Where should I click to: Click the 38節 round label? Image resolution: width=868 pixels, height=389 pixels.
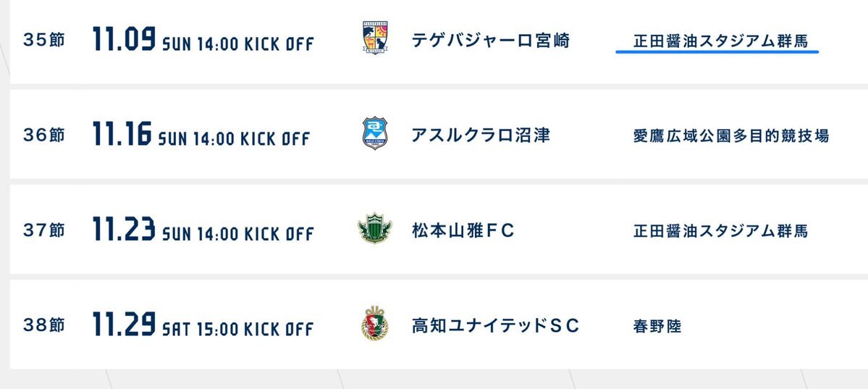coord(43,326)
